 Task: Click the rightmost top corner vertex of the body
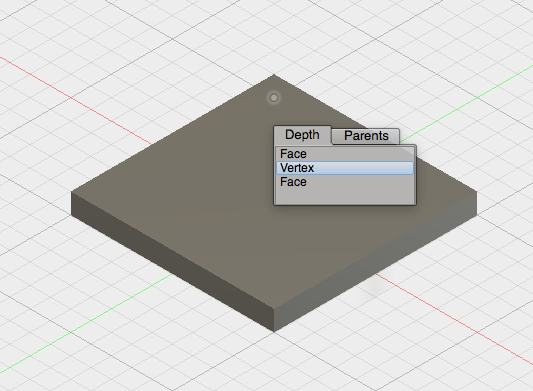tap(477, 192)
